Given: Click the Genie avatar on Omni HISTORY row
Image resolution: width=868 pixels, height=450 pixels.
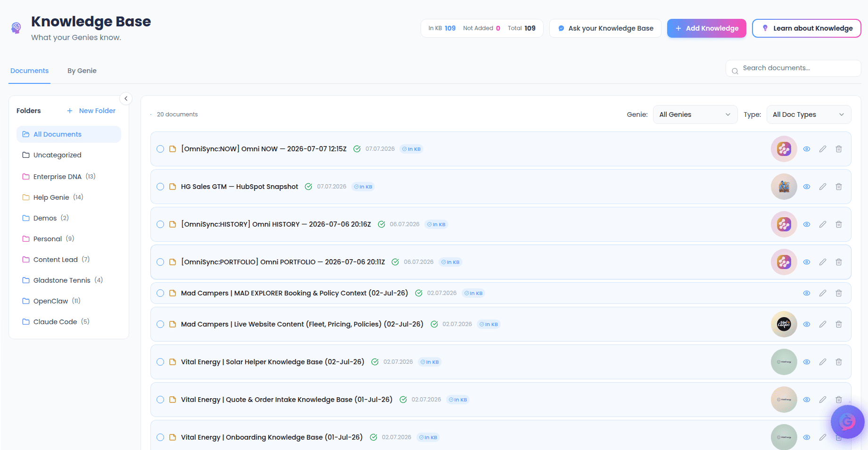Looking at the screenshot, I should coord(784,224).
